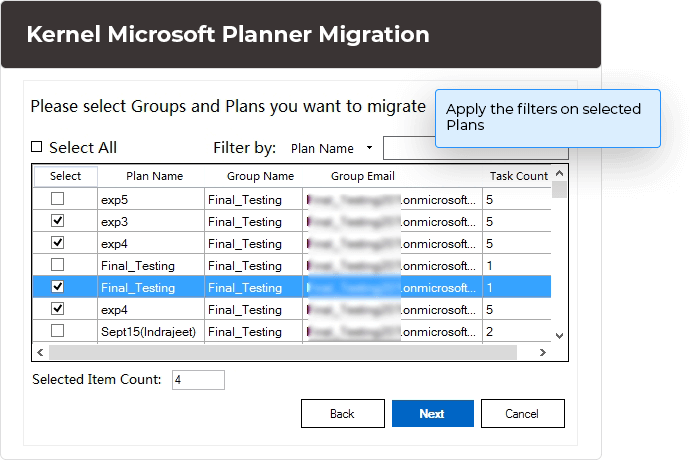This screenshot has height=460, width=700.
Task: Click the horizontal scroll left arrow
Action: [40, 352]
